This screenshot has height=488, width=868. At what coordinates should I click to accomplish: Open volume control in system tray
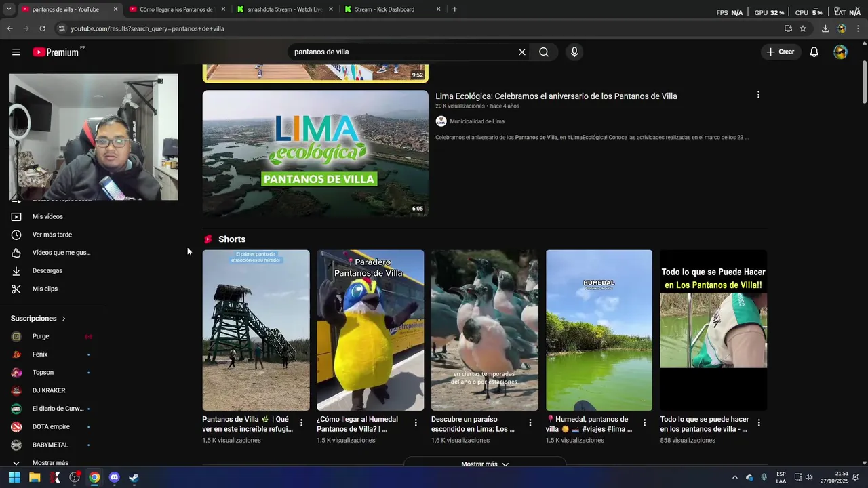point(808,477)
